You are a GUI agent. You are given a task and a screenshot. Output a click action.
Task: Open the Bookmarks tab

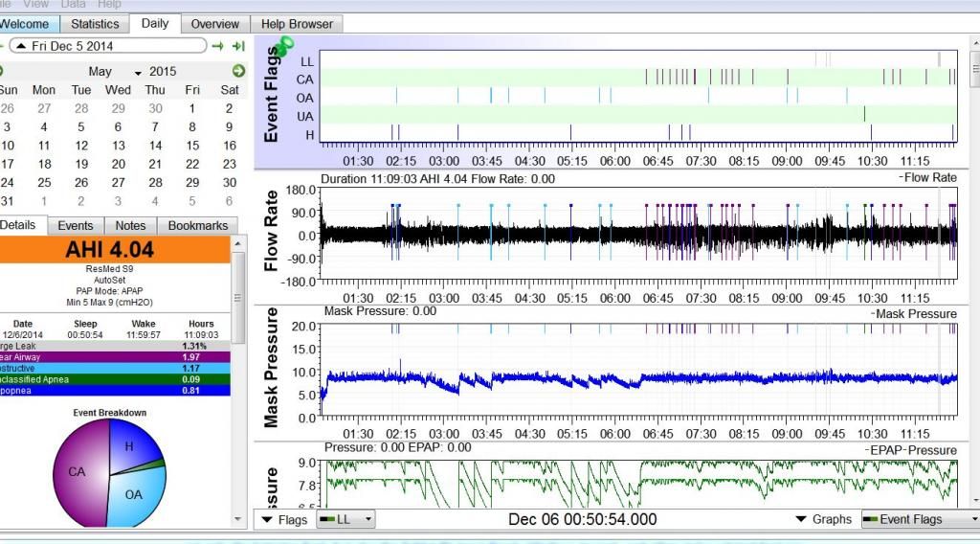197,226
